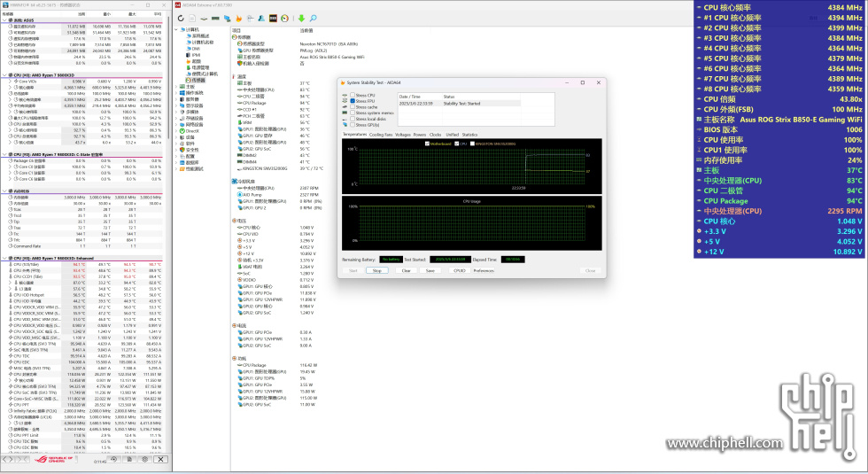868x474 pixels.
Task: Click the green memory stick icon in AIDA64 toolbar
Action: click(x=215, y=19)
